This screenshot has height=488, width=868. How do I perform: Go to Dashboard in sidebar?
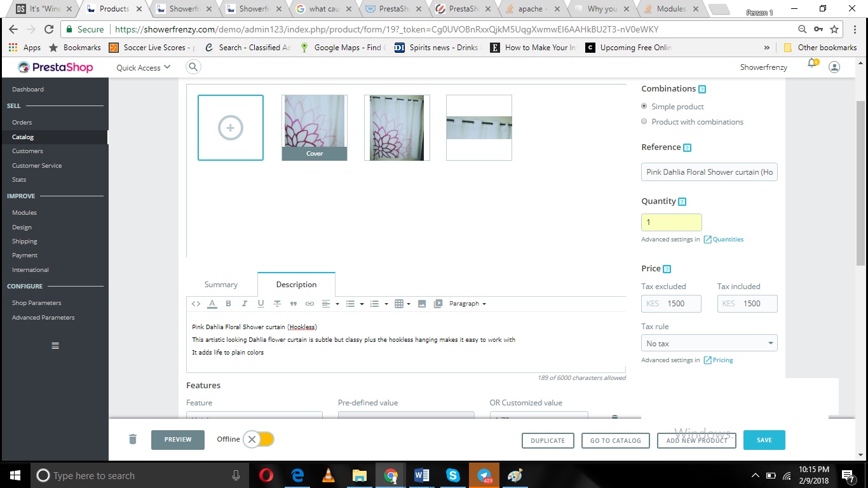pos(28,89)
